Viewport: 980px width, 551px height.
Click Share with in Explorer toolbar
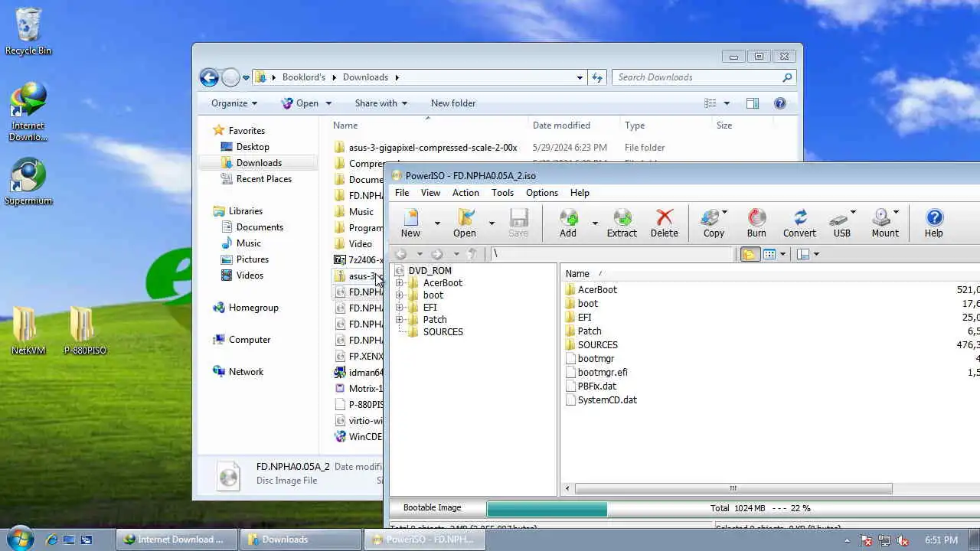pyautogui.click(x=381, y=103)
